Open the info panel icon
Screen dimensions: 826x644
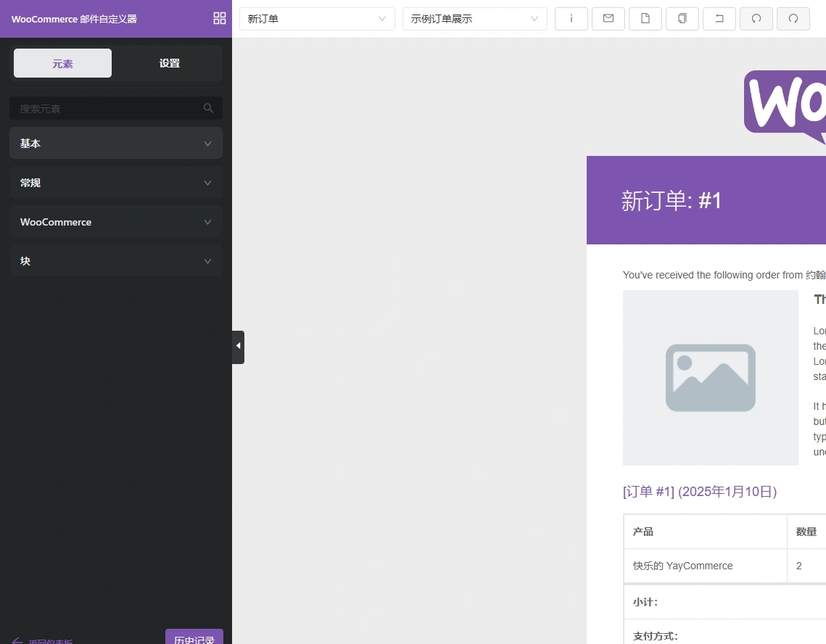[x=571, y=19]
